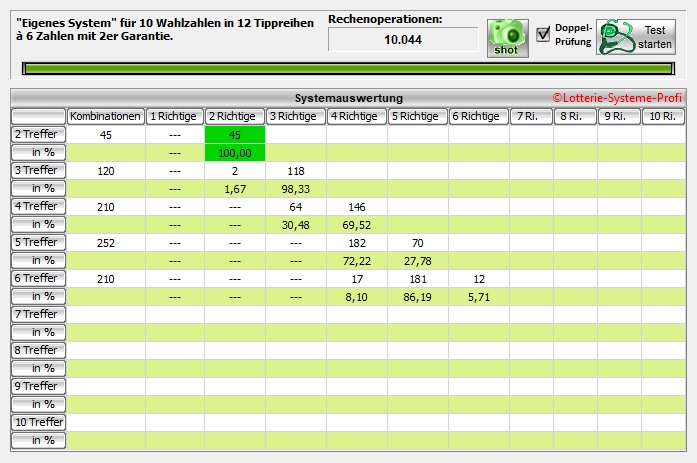Select the 8 Ri. column header
Viewport: 697px width, 463px height.
(x=575, y=116)
